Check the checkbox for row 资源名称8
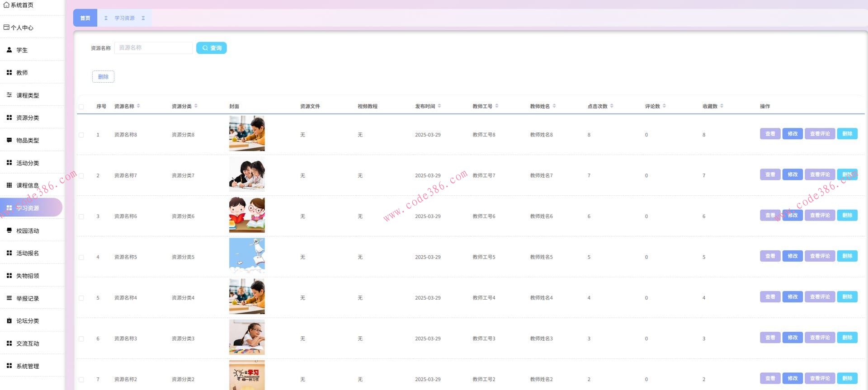 pyautogui.click(x=81, y=135)
